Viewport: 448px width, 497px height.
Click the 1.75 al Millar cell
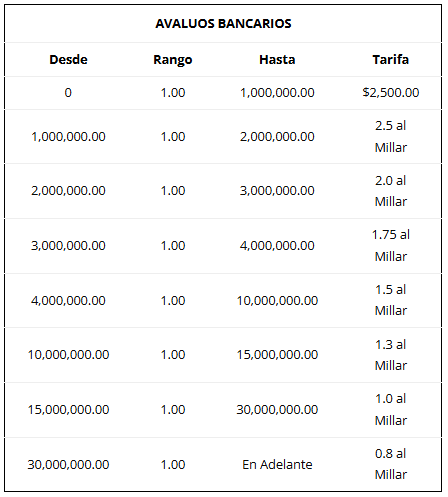[391, 246]
